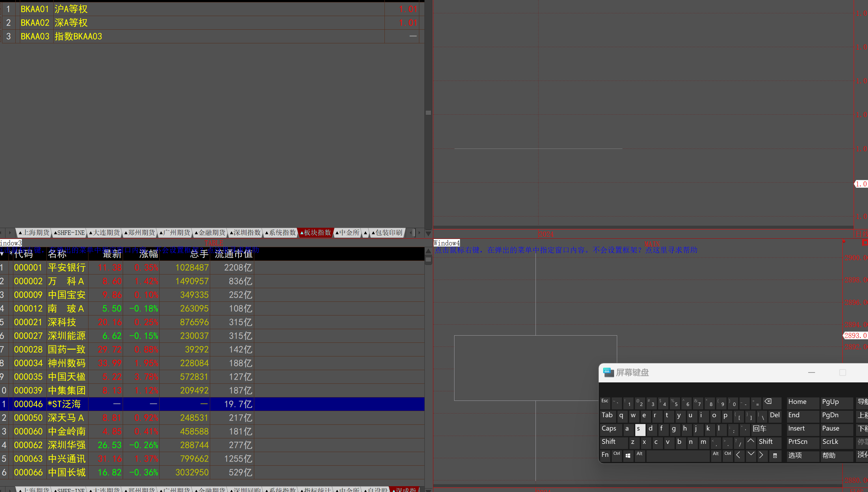868x492 pixels.
Task: Click the horizontal scrollbar below the upper chart
Action: tap(643, 227)
